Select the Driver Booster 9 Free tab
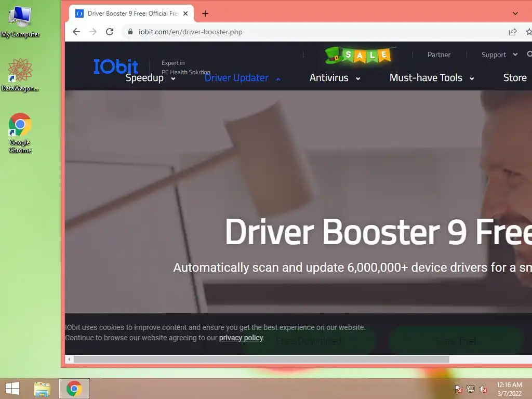Screen dimensions: 532x399 131,14
